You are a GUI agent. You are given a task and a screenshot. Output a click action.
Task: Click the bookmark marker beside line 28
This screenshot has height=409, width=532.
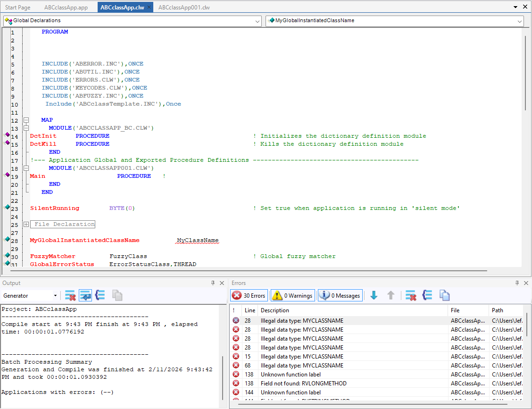pos(7,240)
